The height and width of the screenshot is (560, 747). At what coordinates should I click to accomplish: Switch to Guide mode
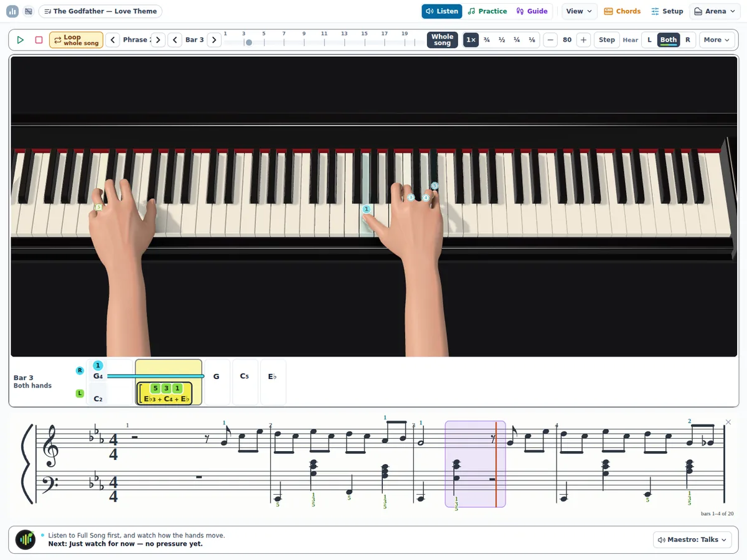click(x=532, y=11)
